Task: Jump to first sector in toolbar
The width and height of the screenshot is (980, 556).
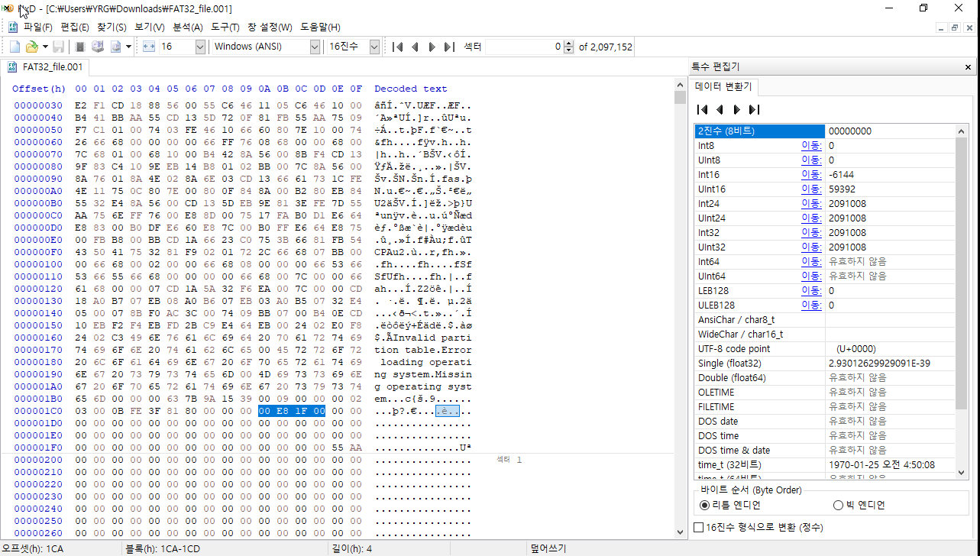Action: click(397, 47)
